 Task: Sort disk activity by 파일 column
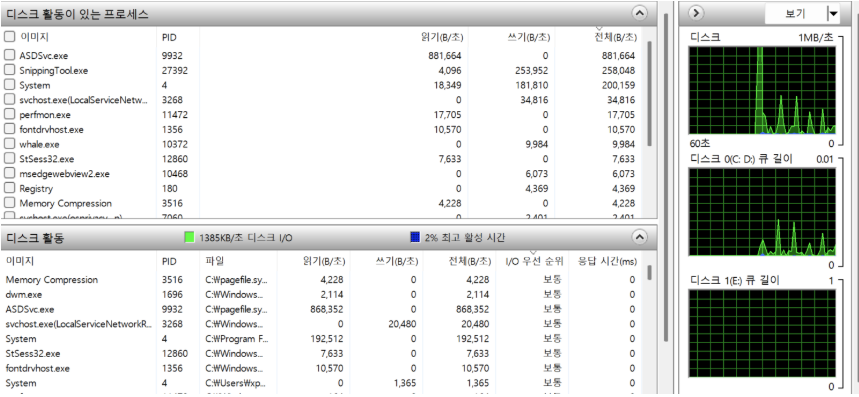pyautogui.click(x=215, y=261)
